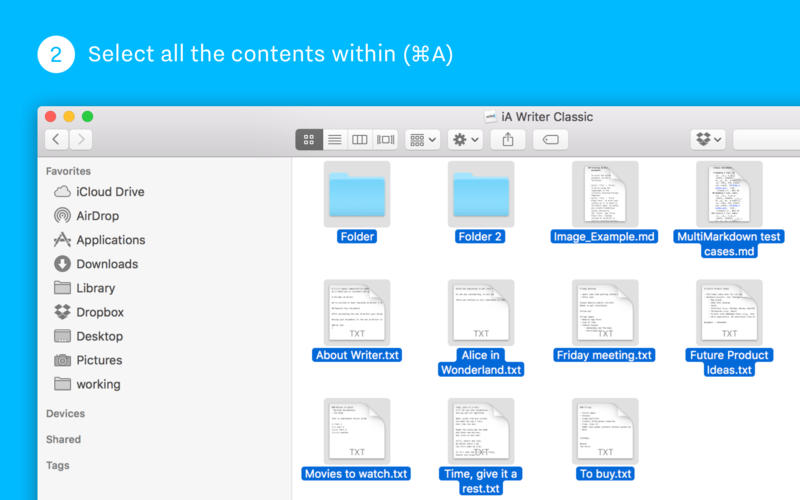
Task: Click the 'Image_Example.md' file name
Action: pyautogui.click(x=604, y=236)
